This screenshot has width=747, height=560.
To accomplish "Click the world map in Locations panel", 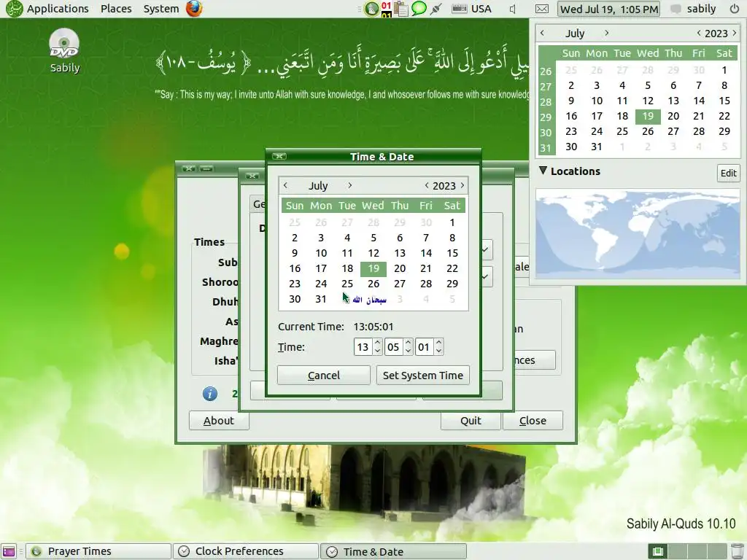I will [638, 233].
